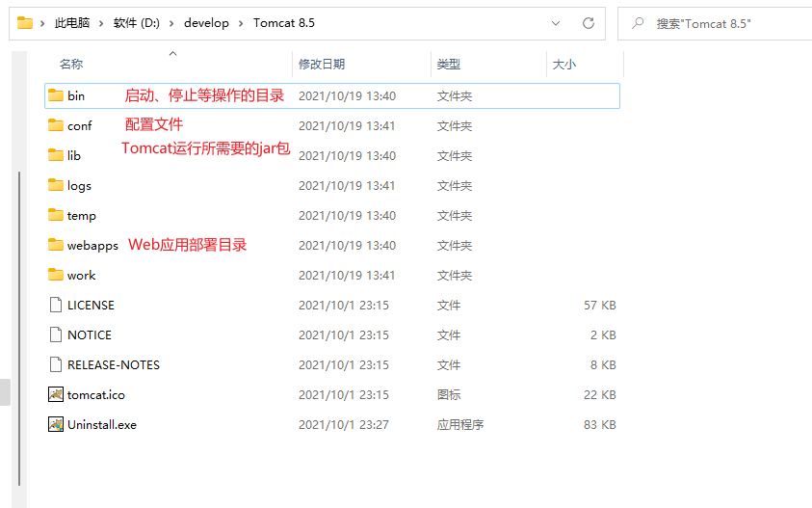Select the work folder name
This screenshot has height=508, width=812.
click(81, 276)
